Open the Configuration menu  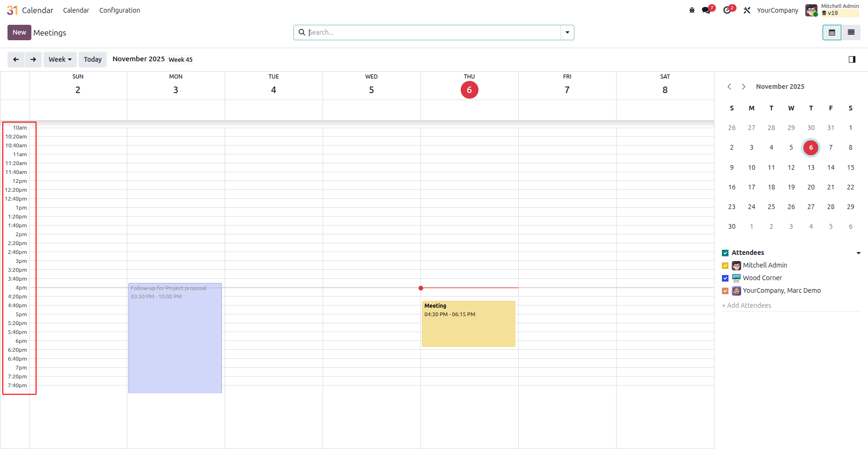pyautogui.click(x=119, y=10)
